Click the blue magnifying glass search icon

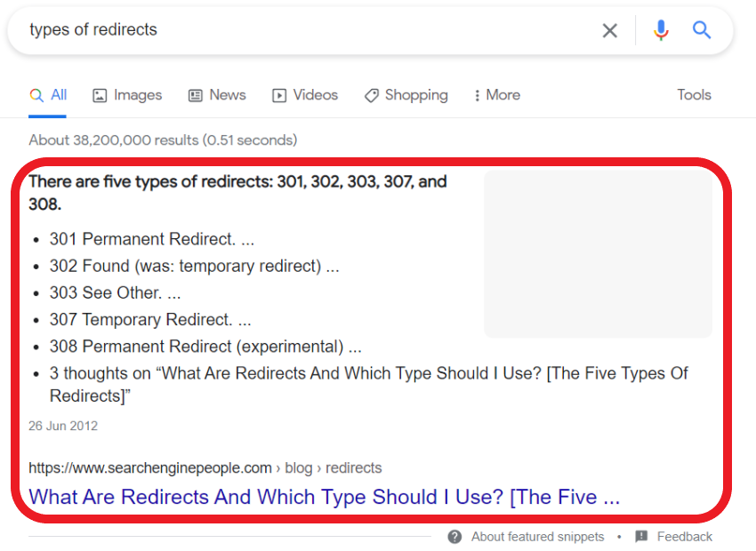pyautogui.click(x=702, y=31)
